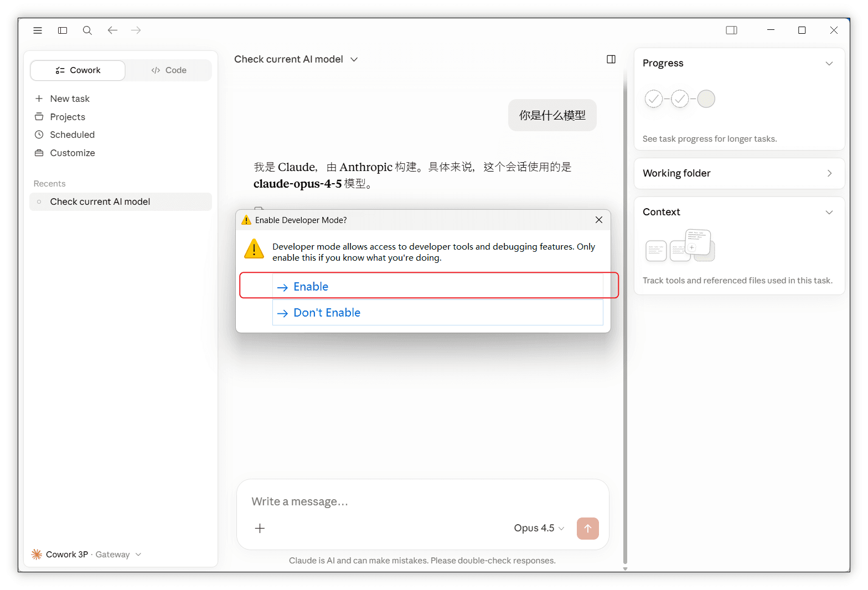Click 'Track tools and referenced files' description

(737, 281)
